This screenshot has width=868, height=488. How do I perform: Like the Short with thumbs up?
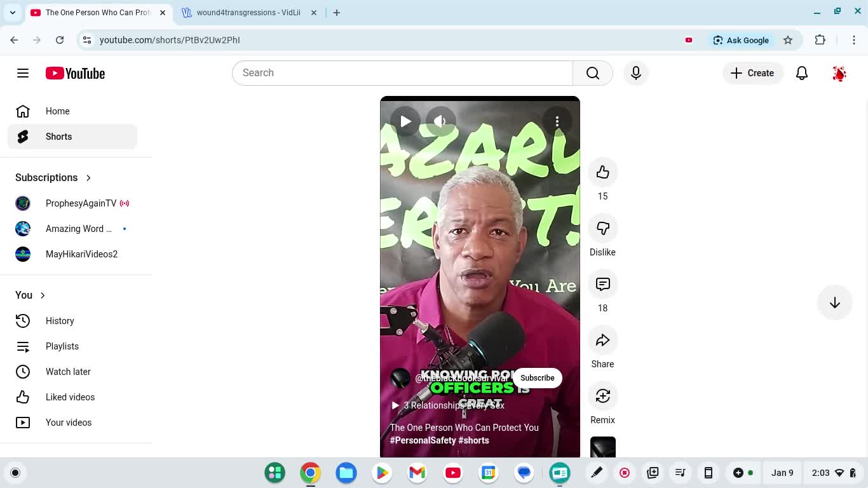click(602, 173)
